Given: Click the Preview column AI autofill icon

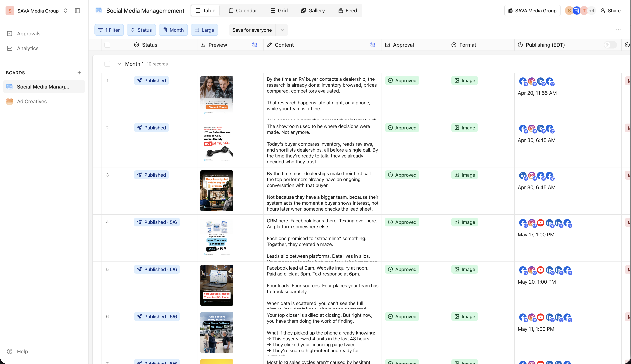Looking at the screenshot, I should pos(255,45).
